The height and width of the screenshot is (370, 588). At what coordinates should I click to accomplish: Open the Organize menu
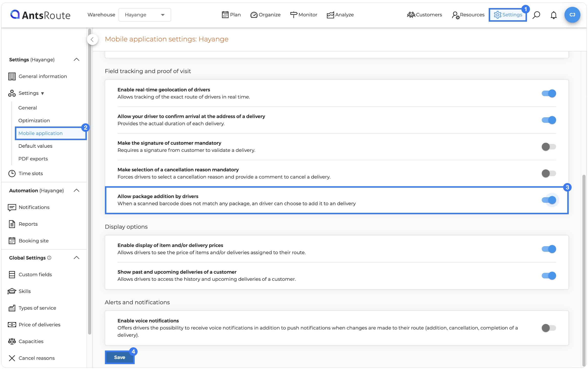pyautogui.click(x=265, y=15)
